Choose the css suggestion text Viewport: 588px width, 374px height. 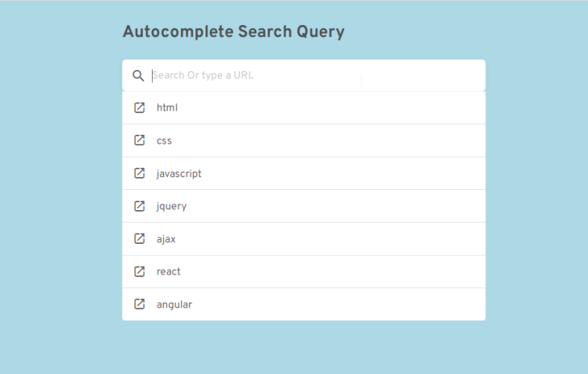pyautogui.click(x=164, y=140)
